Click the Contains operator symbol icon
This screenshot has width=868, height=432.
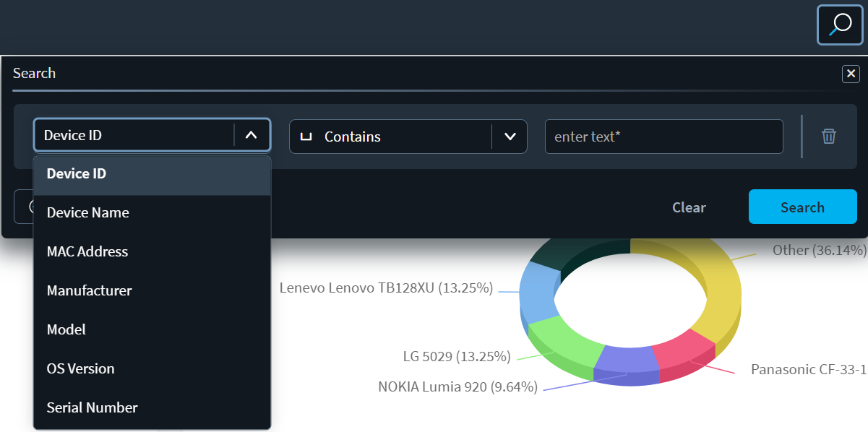click(306, 136)
